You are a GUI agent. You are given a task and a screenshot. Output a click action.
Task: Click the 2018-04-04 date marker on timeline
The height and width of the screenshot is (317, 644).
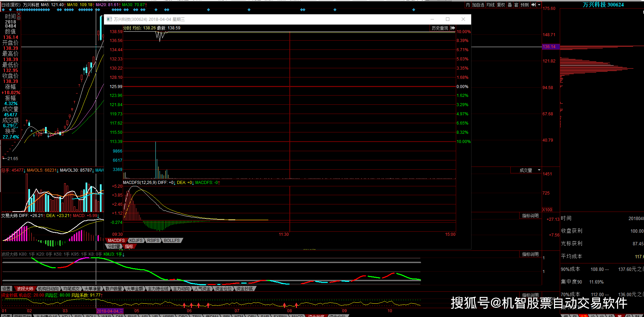click(109, 311)
